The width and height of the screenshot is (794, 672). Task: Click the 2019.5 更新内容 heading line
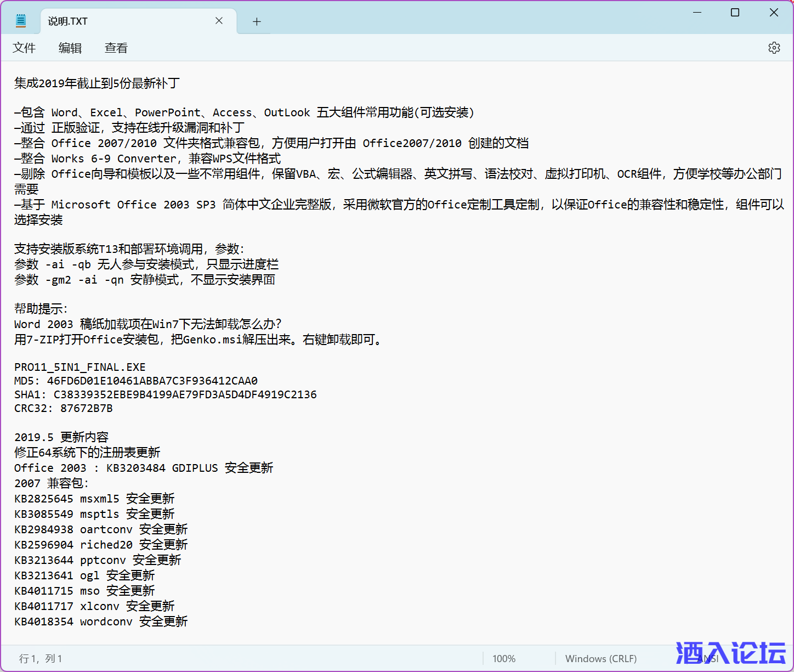(x=61, y=437)
